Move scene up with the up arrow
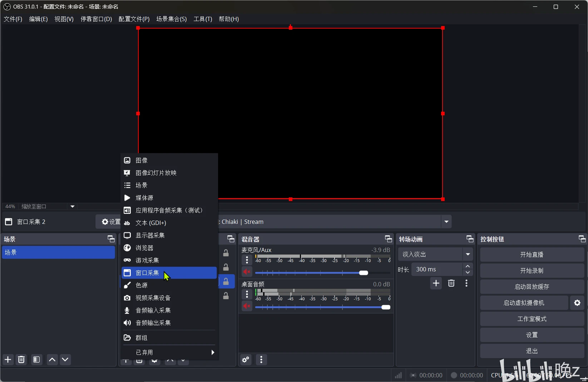Screen dimensions: 588x382 52,359
